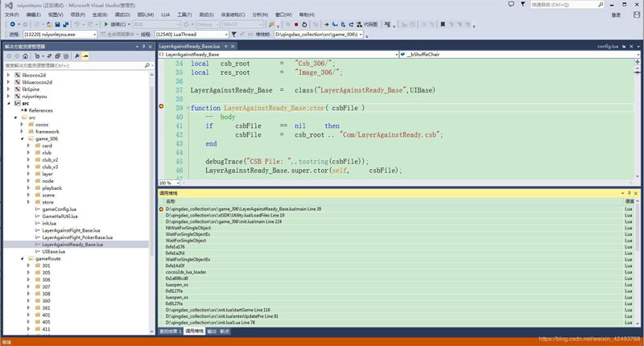
Task: Open the LayerAgainstReady_Base scope dropdown
Action: tap(279, 54)
